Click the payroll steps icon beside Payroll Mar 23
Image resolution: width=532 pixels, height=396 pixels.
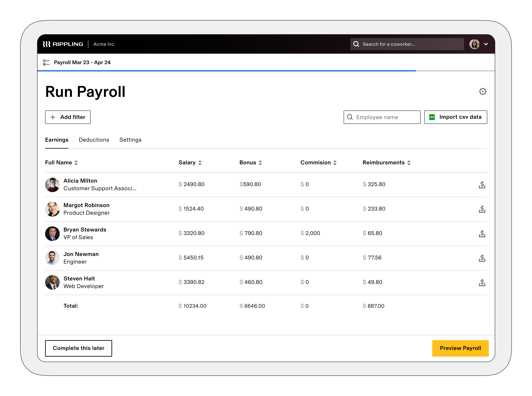point(46,62)
